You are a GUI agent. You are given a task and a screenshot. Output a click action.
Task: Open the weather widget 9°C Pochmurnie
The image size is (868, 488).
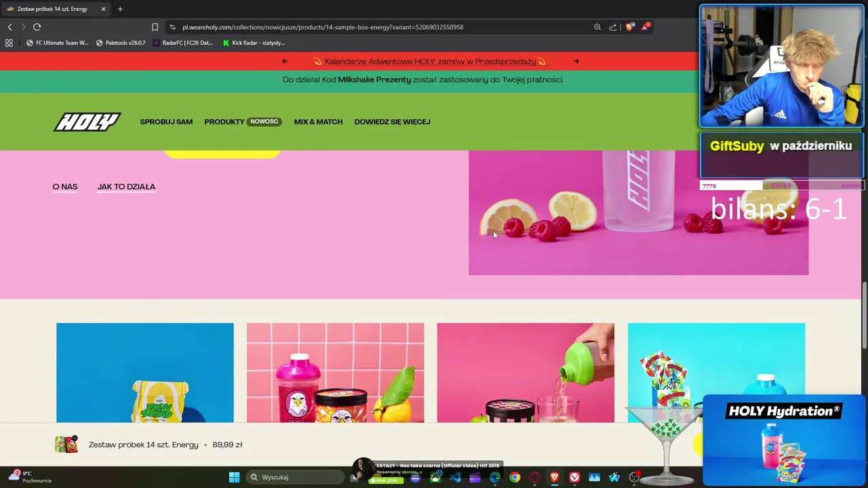[31, 477]
